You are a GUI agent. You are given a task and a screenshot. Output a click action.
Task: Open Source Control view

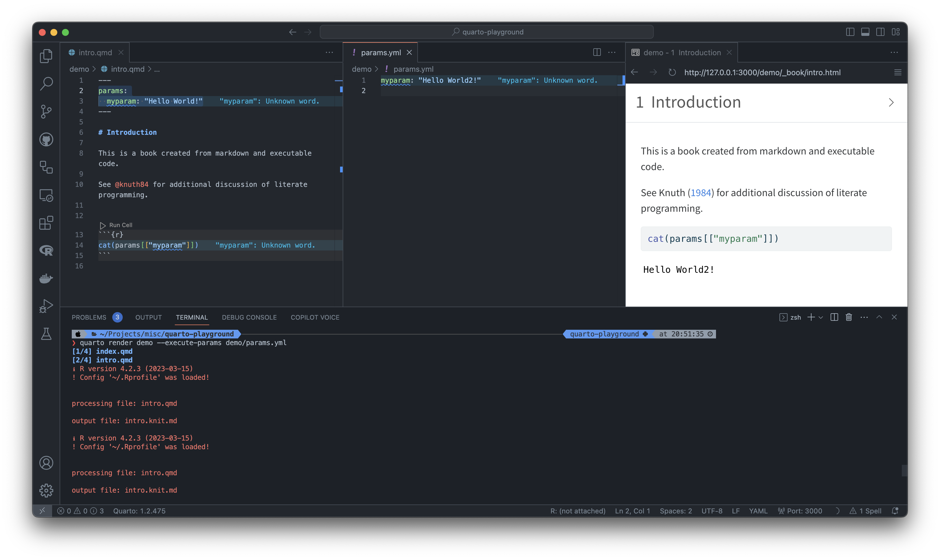[46, 112]
